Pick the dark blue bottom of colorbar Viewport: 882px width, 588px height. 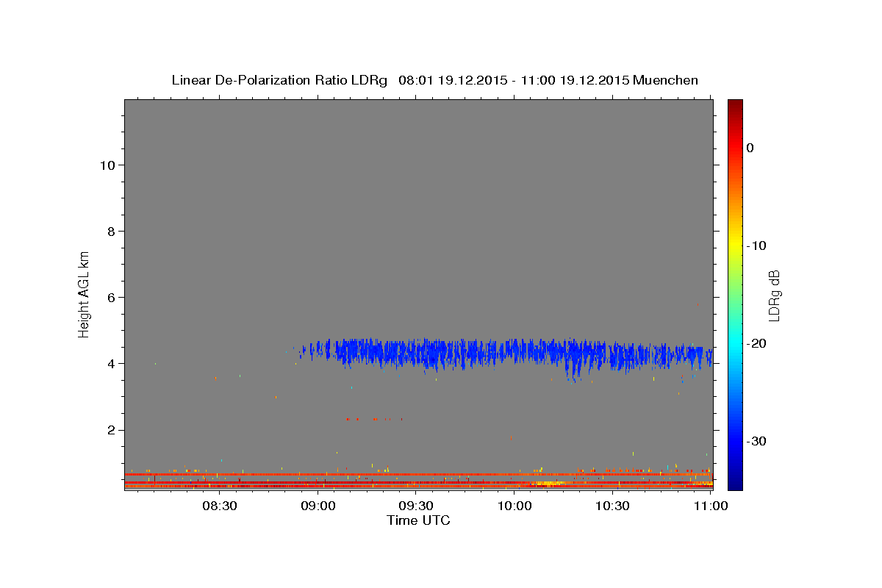[x=735, y=483]
